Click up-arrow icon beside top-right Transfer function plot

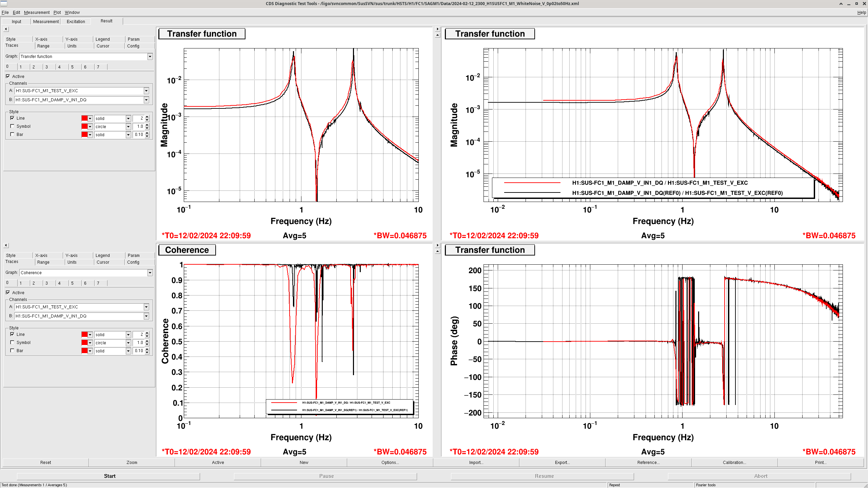tap(437, 35)
